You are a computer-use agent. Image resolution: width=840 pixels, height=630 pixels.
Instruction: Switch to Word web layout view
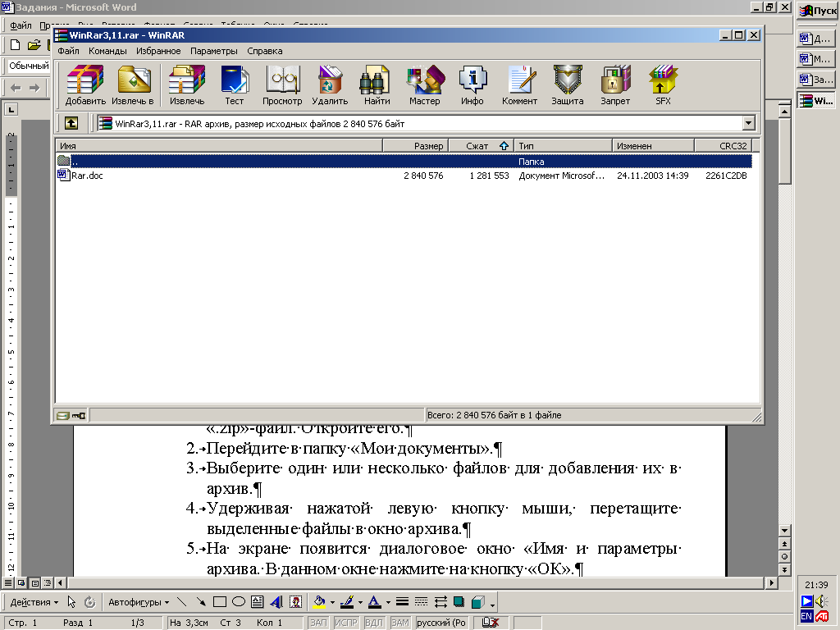pos(21,583)
